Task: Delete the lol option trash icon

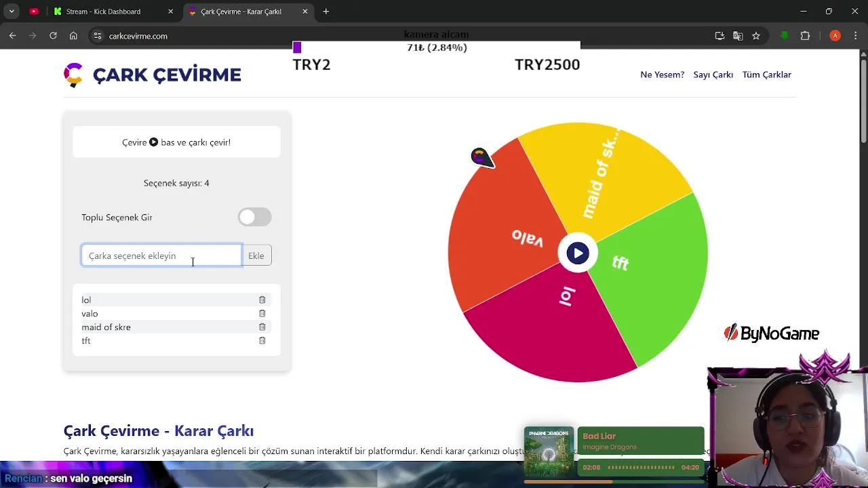Action: click(262, 300)
